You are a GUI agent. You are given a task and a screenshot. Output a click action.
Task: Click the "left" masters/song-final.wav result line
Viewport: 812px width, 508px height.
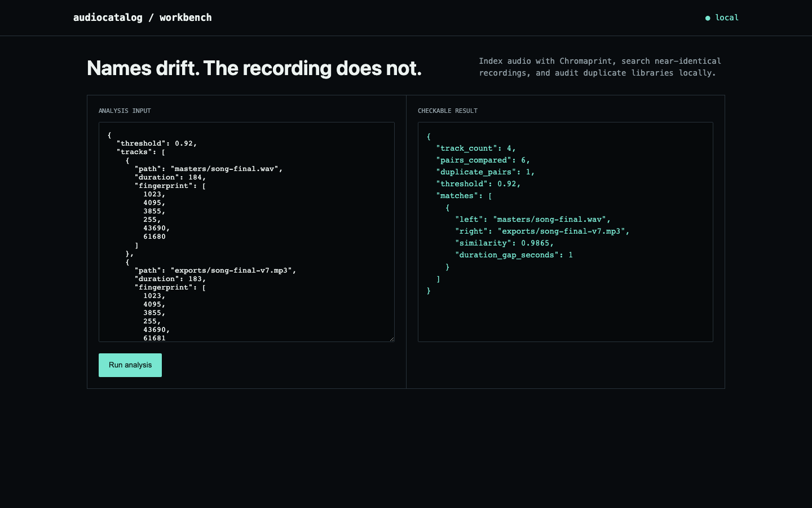click(533, 220)
